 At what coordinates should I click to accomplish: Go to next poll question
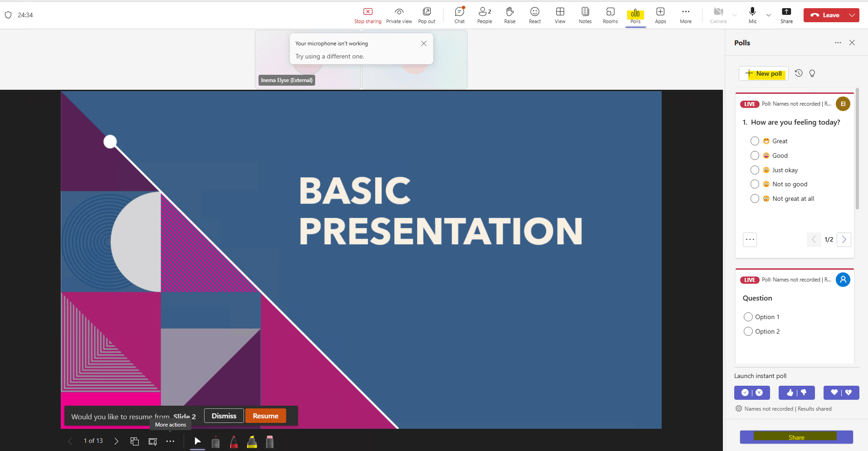click(x=844, y=239)
